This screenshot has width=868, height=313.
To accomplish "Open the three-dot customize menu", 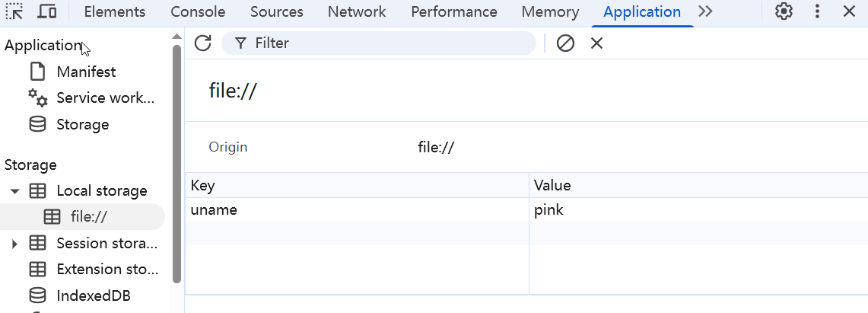I will coord(817,11).
